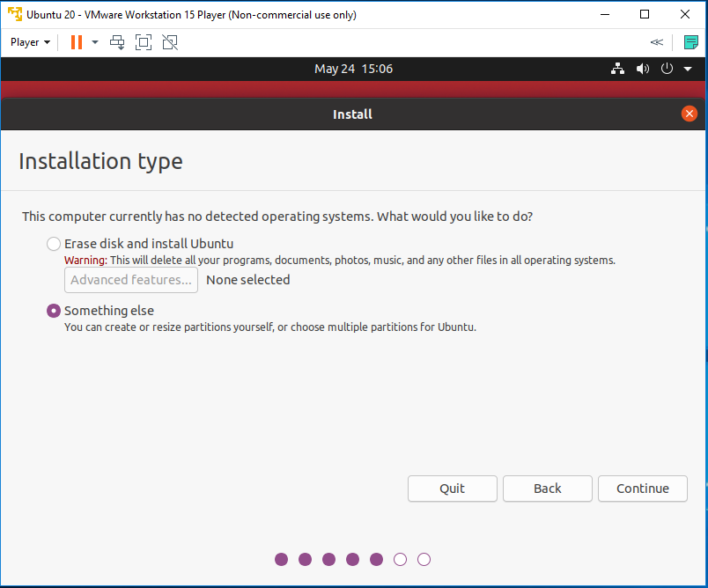Pause the virtual machine

point(77,42)
